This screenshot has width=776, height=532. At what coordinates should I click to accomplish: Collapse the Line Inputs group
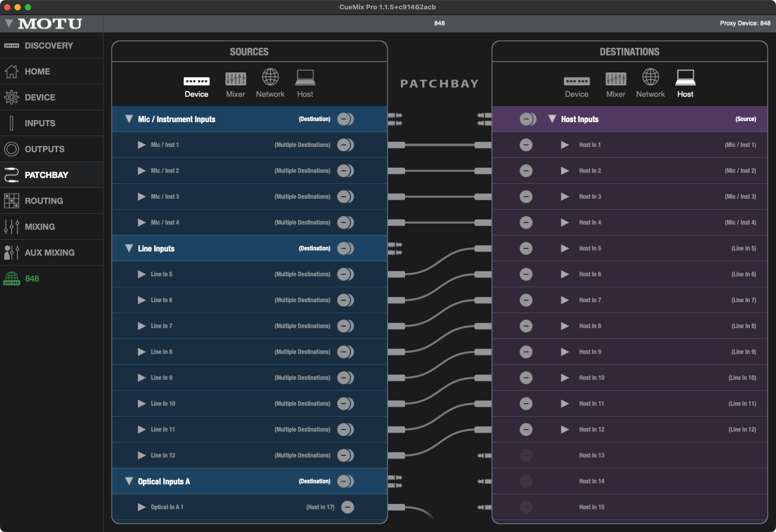pos(129,248)
